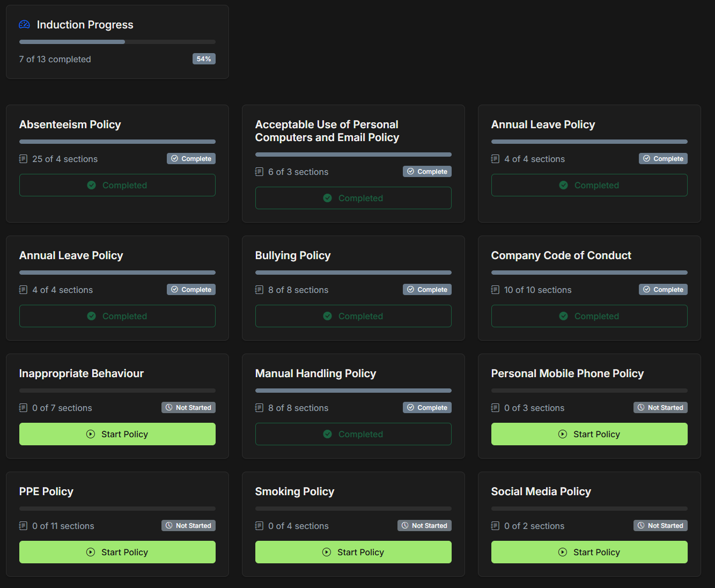Screen dimensions: 715x588
Task: Click the Induction Progress speedometer icon
Action: pos(24,24)
